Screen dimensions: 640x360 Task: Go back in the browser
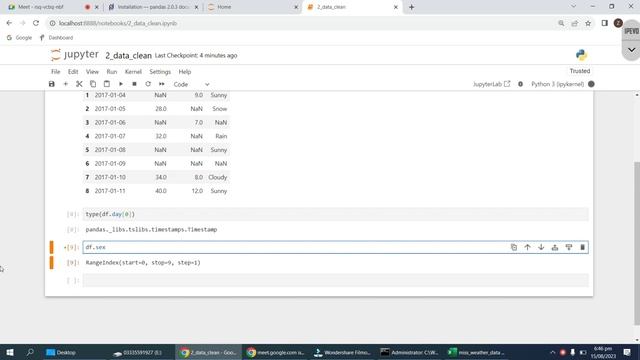click(9, 23)
